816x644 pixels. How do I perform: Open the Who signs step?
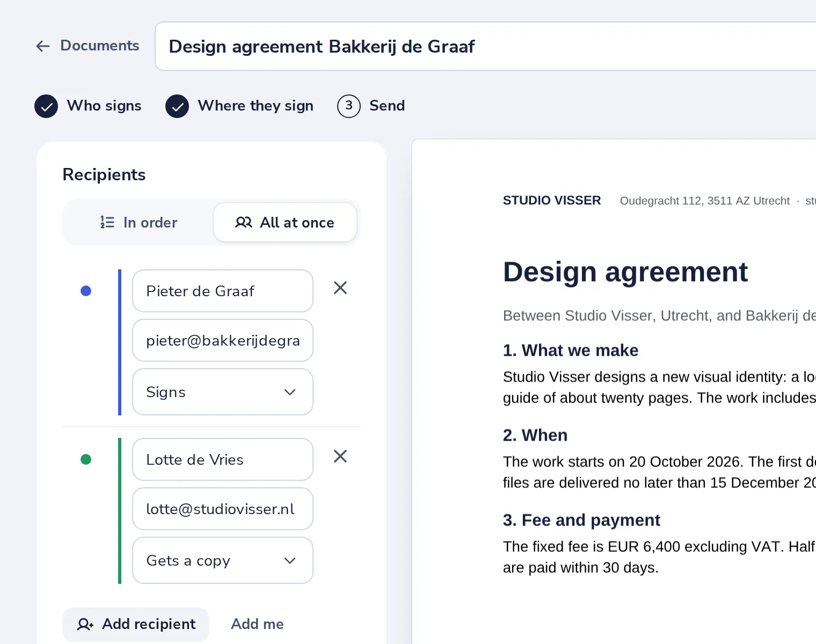[88, 106]
